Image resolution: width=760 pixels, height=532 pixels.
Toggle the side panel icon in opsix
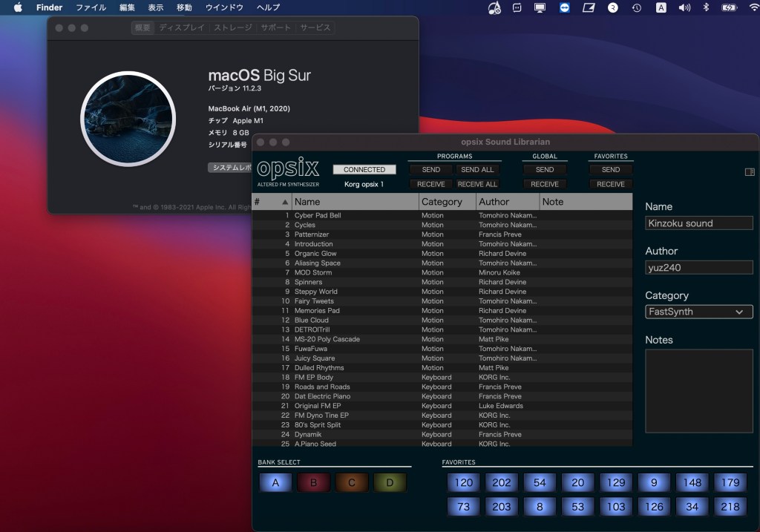pos(749,172)
